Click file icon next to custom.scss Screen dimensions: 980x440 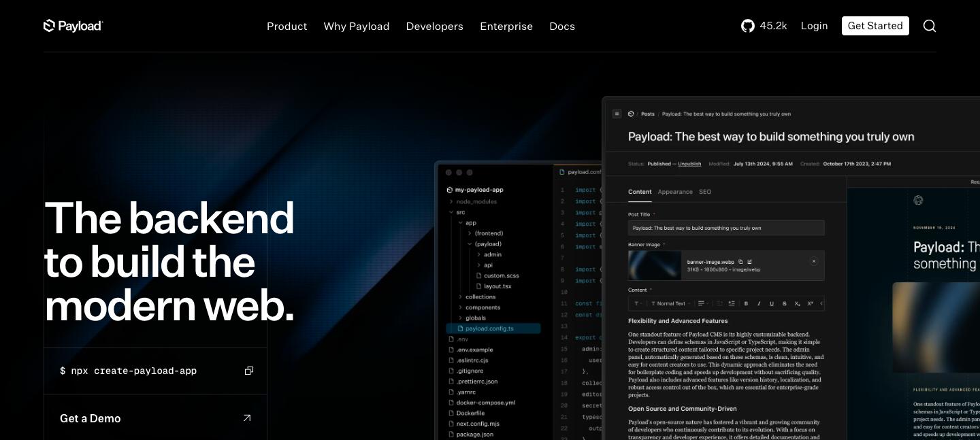tap(478, 275)
